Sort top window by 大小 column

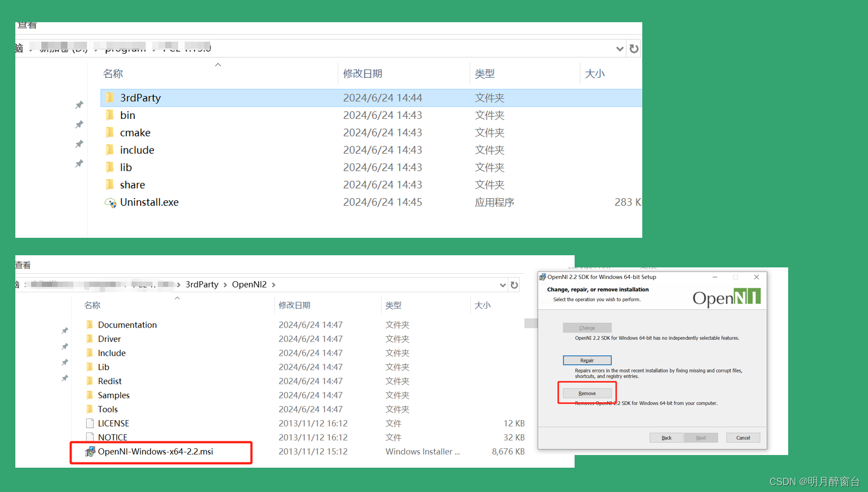595,73
